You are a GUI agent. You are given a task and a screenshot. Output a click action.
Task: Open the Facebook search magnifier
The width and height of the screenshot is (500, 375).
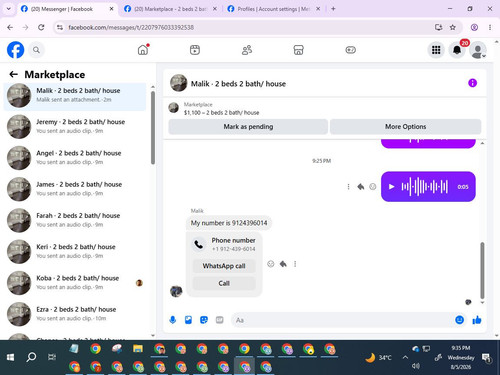pos(36,50)
